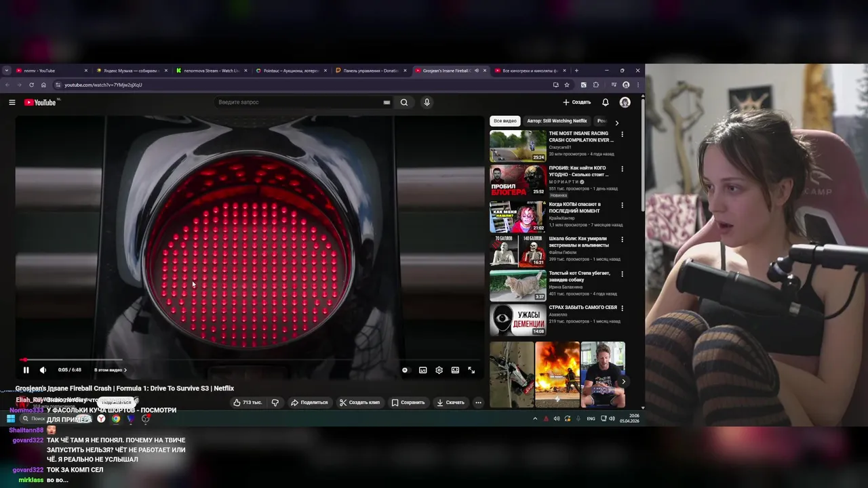Viewport: 868px width, 488px height.
Task: Open options for 'THE MOST INSANE RACING' video
Action: coord(622,134)
